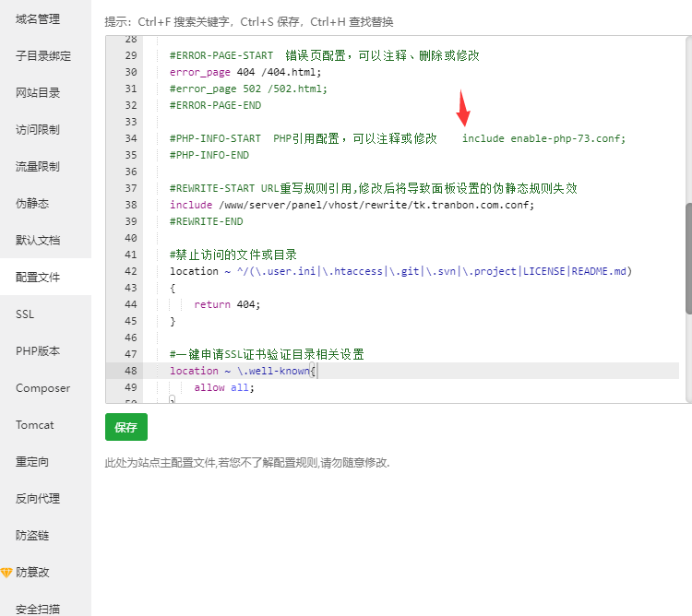Image resolution: width=692 pixels, height=616 pixels.
Task: Click the 'include enable-php-73.conf;' text
Action: tap(543, 138)
